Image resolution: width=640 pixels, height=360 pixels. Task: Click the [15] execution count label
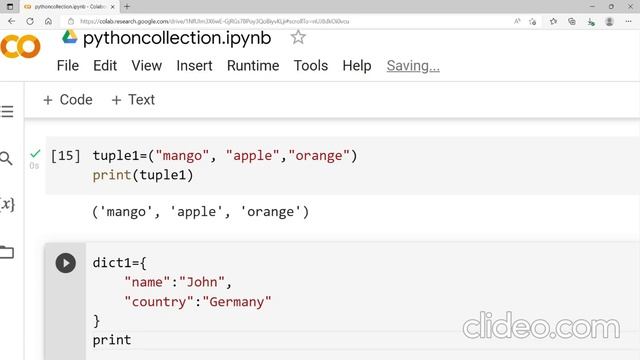coord(65,156)
